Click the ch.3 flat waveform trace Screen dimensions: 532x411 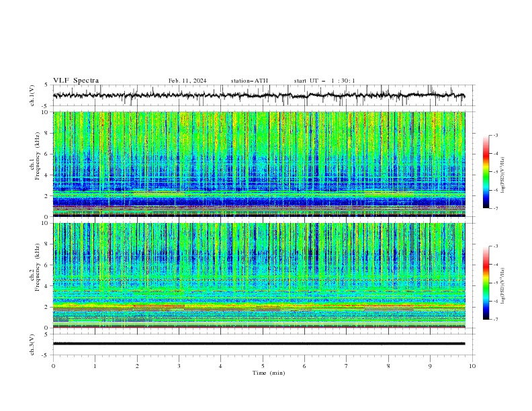[259, 344]
